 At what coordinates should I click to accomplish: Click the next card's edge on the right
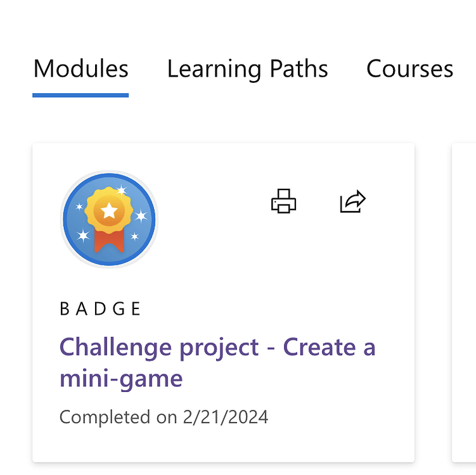(464, 303)
